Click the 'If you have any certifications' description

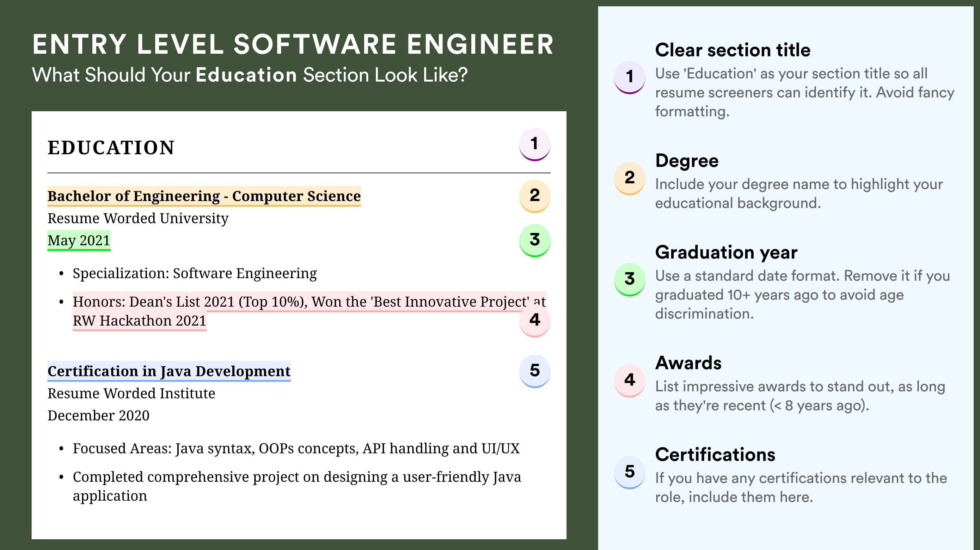(x=801, y=488)
